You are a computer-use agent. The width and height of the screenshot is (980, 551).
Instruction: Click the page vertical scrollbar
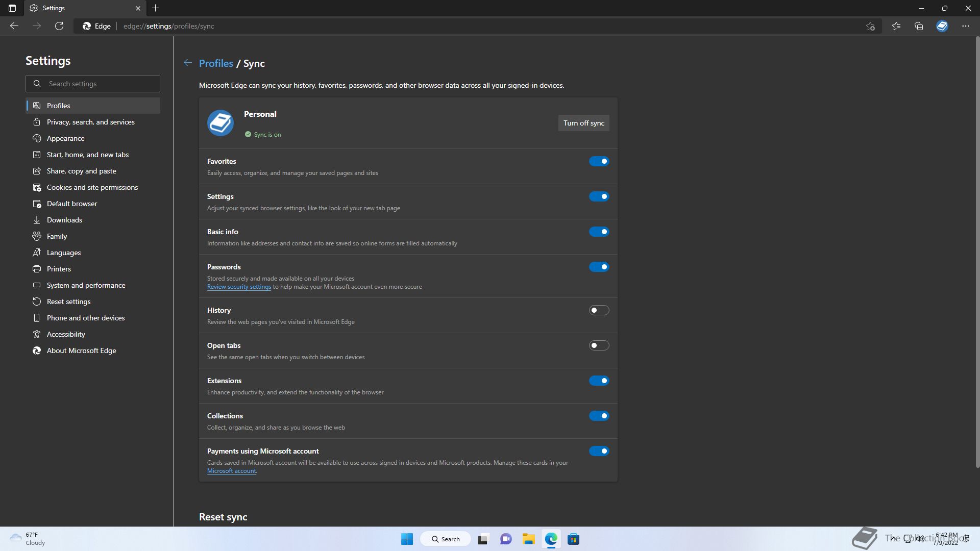coord(977,252)
